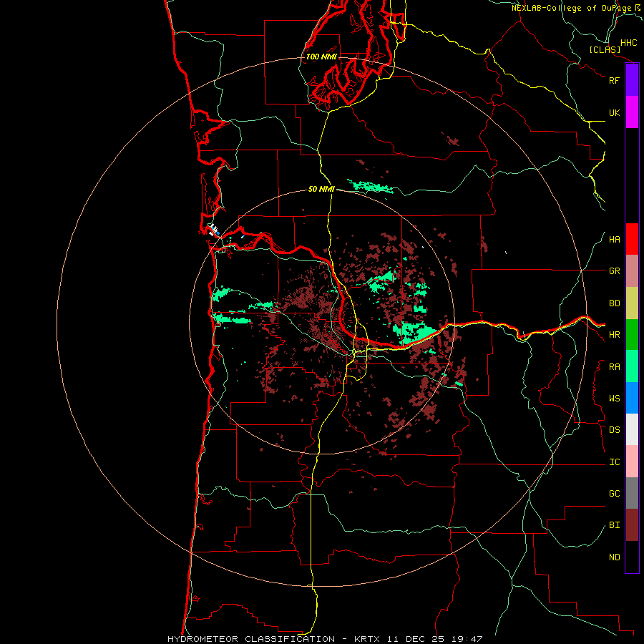The height and width of the screenshot is (644, 644).
Task: Click the GC legend label
Action: [614, 494]
